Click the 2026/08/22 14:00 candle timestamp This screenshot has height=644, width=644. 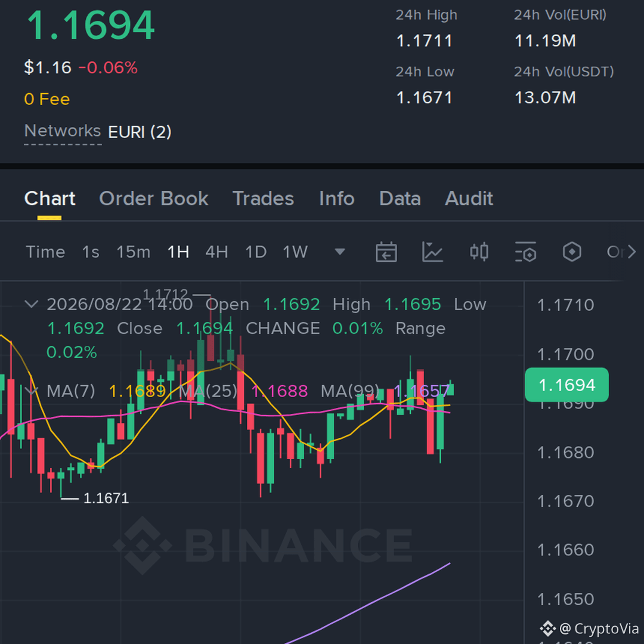[x=119, y=305]
